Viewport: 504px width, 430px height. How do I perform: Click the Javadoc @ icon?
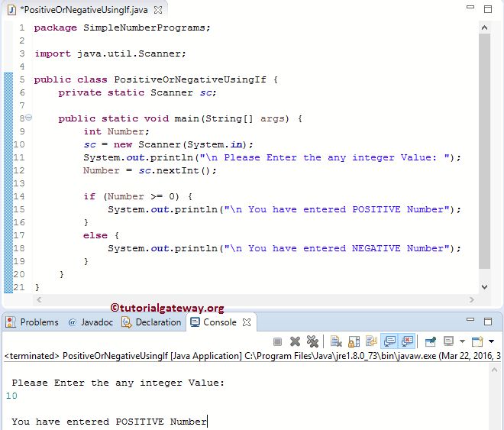(73, 322)
